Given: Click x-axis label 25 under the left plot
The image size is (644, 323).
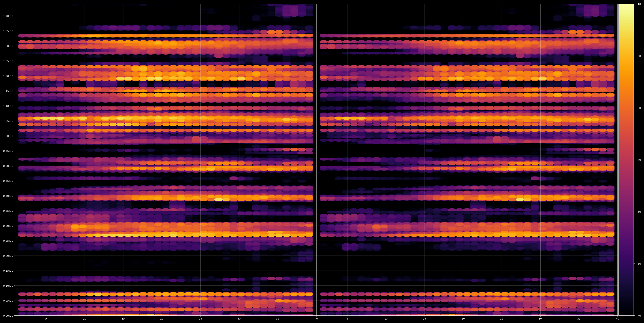Looking at the screenshot, I should pos(200,319).
